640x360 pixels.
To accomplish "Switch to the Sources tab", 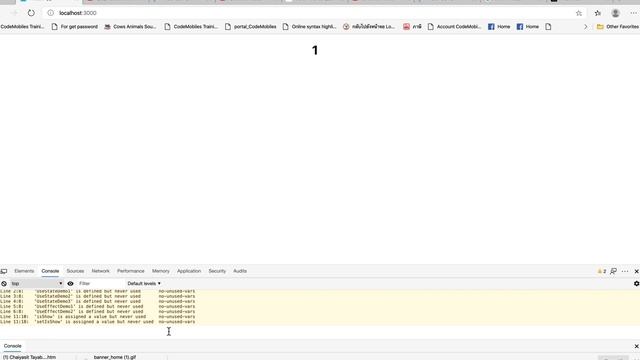I will pos(75,271).
